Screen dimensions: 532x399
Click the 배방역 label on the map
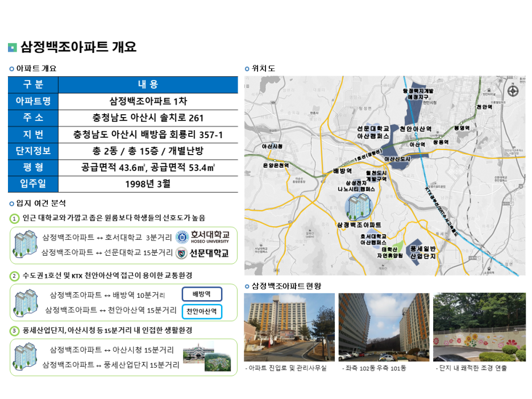click(x=342, y=171)
